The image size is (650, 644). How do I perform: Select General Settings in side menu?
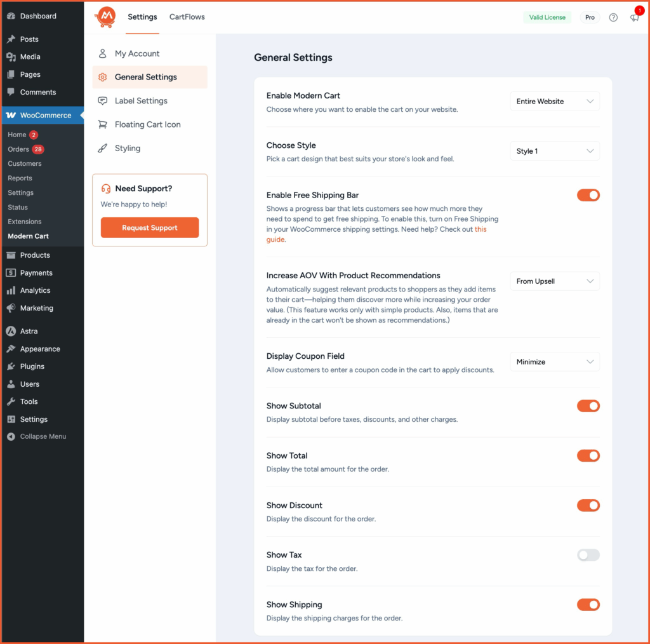[x=150, y=77]
